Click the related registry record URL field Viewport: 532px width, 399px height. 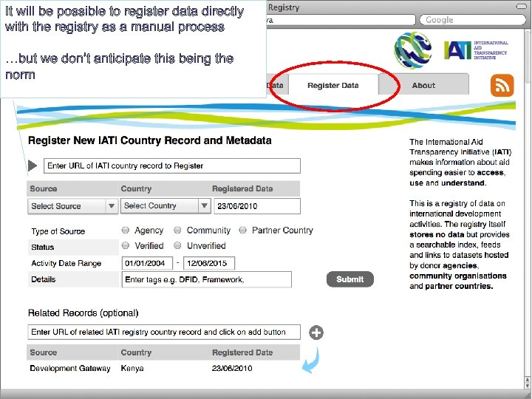coord(164,332)
